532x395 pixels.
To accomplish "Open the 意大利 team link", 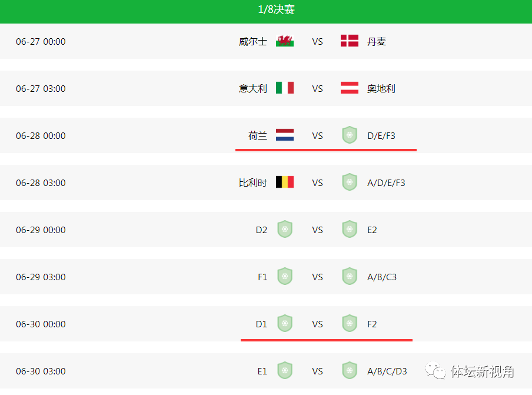I will [253, 88].
